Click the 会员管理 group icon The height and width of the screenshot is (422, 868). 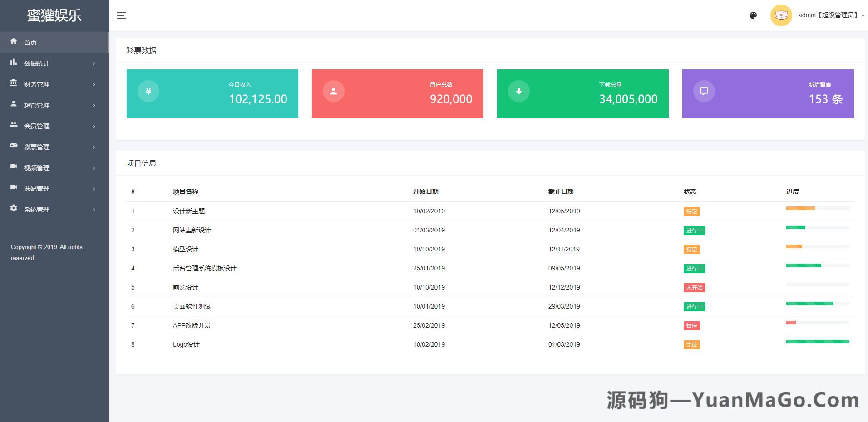[x=14, y=125]
